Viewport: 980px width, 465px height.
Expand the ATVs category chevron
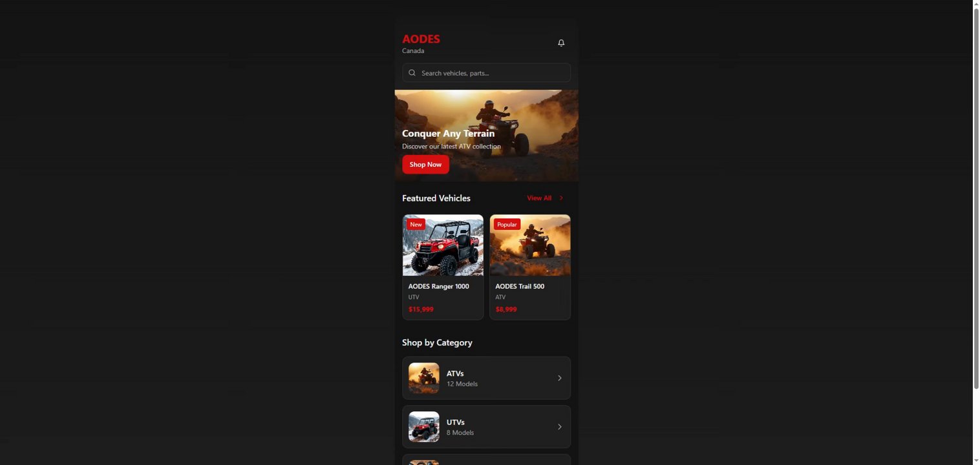tap(560, 378)
